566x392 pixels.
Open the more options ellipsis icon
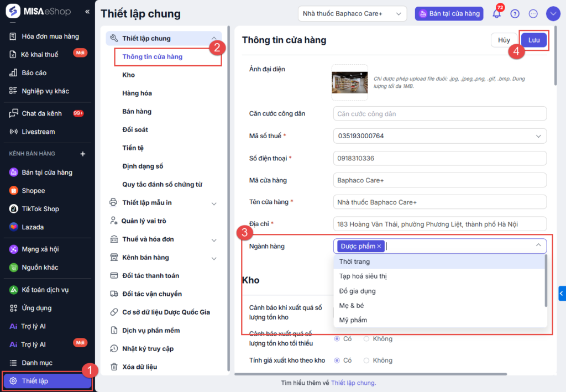point(533,14)
